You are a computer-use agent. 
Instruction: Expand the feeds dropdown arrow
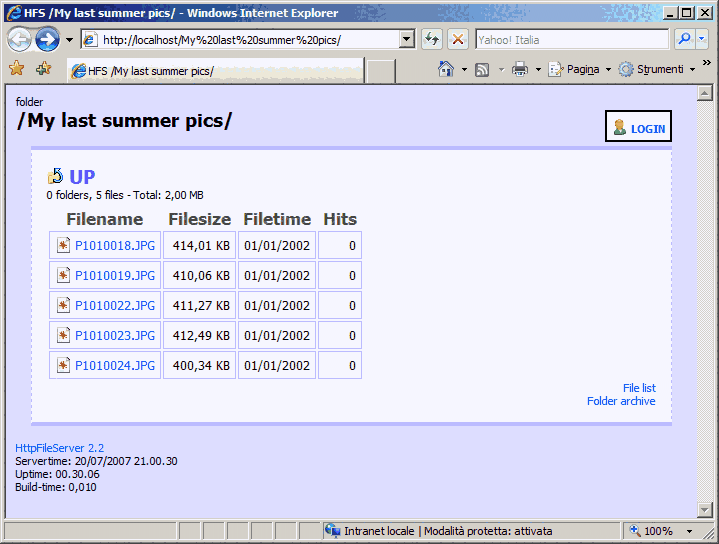(501, 70)
